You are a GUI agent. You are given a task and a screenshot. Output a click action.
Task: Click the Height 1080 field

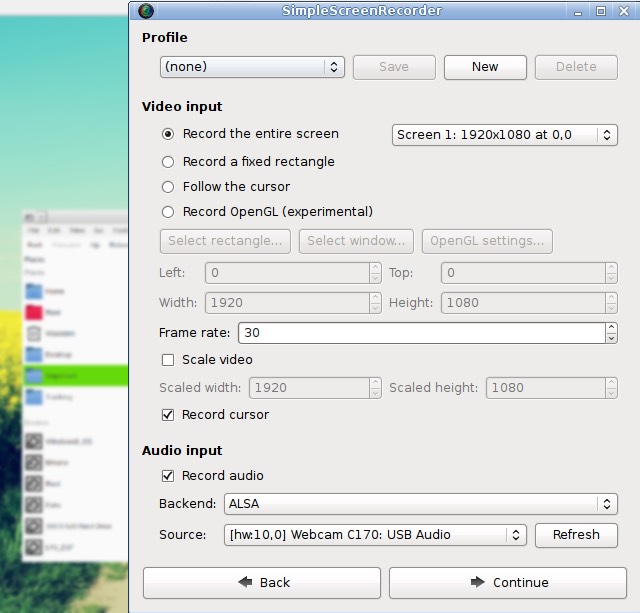524,303
